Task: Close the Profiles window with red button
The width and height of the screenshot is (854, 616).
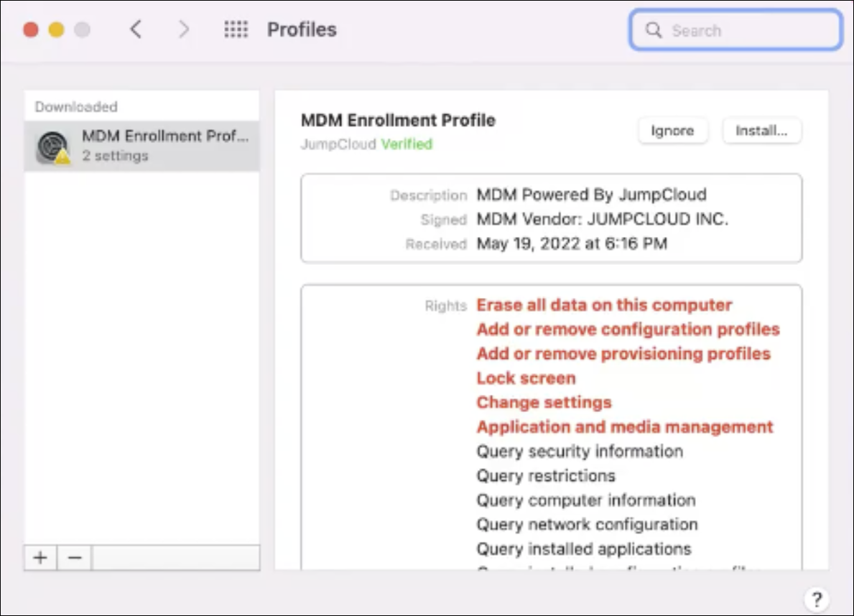Action: click(31, 29)
